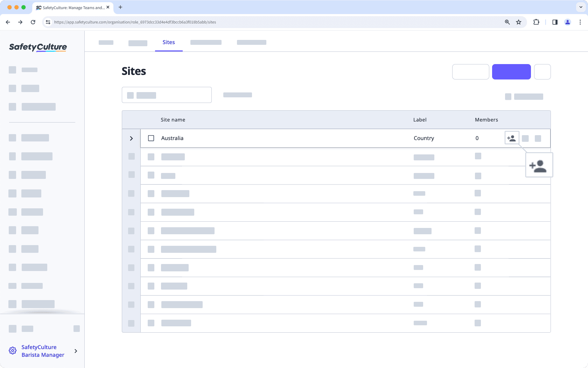Click the add member icon on Australia row
Image resolution: width=588 pixels, height=368 pixels.
coord(511,138)
